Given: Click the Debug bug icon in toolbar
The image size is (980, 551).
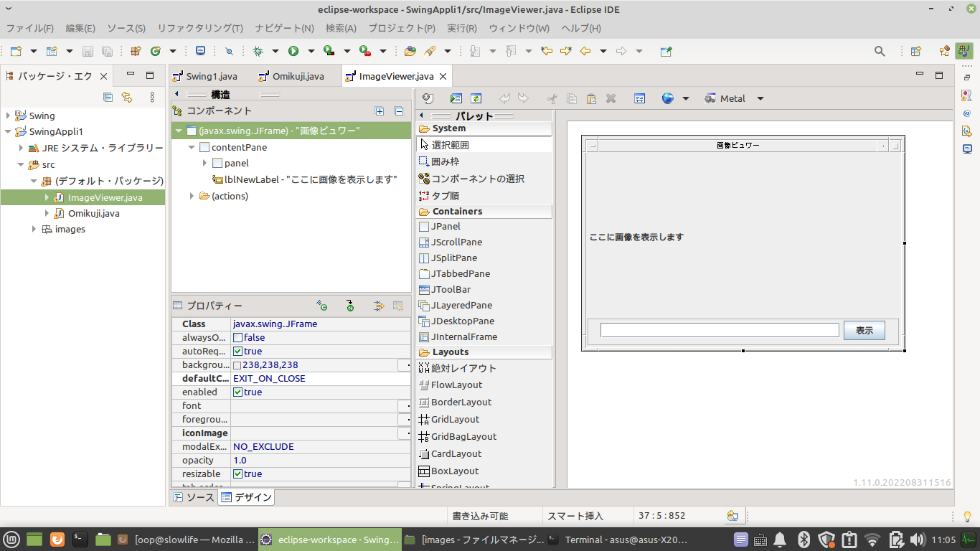Looking at the screenshot, I should pos(258,51).
